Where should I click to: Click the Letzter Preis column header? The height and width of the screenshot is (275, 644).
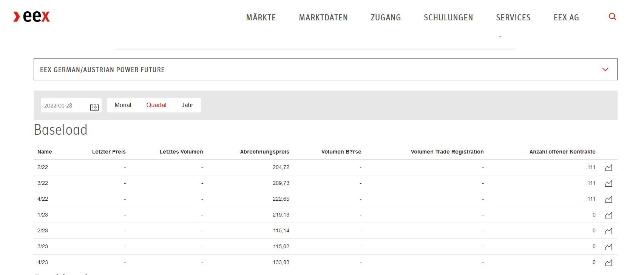click(109, 152)
